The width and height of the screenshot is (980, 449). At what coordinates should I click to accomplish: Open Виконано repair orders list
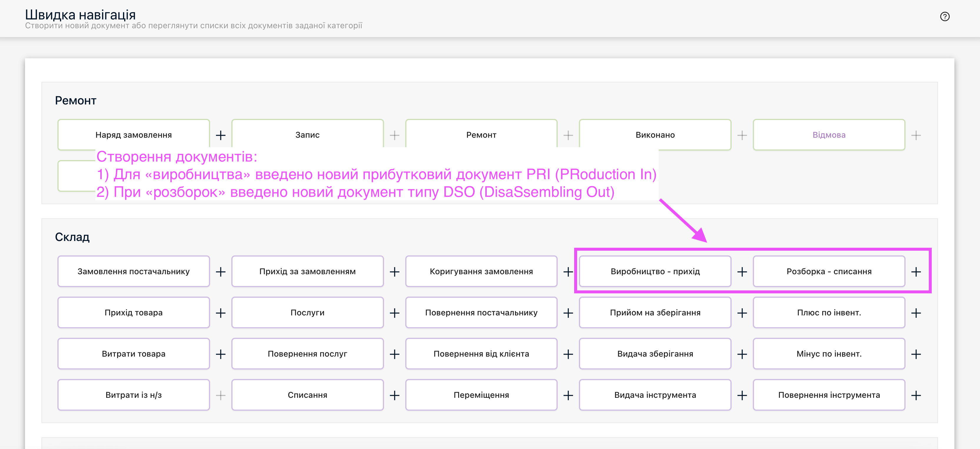[x=655, y=135]
